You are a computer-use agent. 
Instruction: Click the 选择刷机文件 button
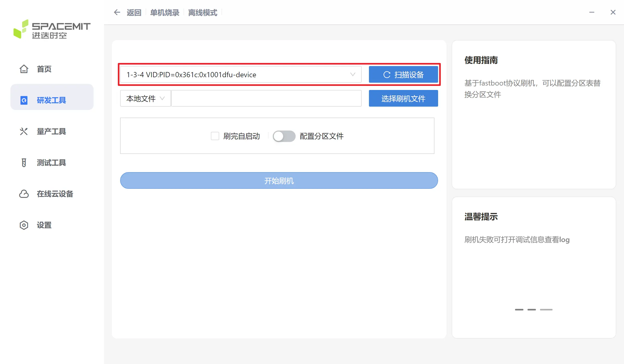pyautogui.click(x=403, y=98)
